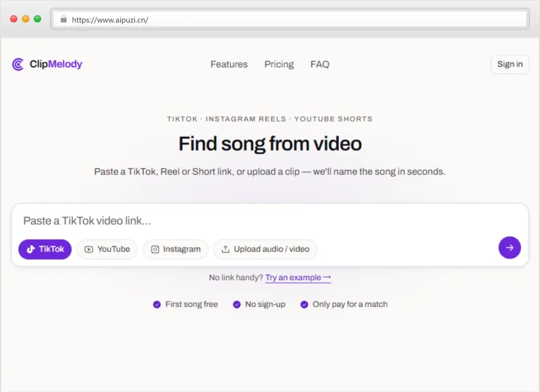The height and width of the screenshot is (392, 540).
Task: Click the Find song from video heading
Action: tap(270, 144)
